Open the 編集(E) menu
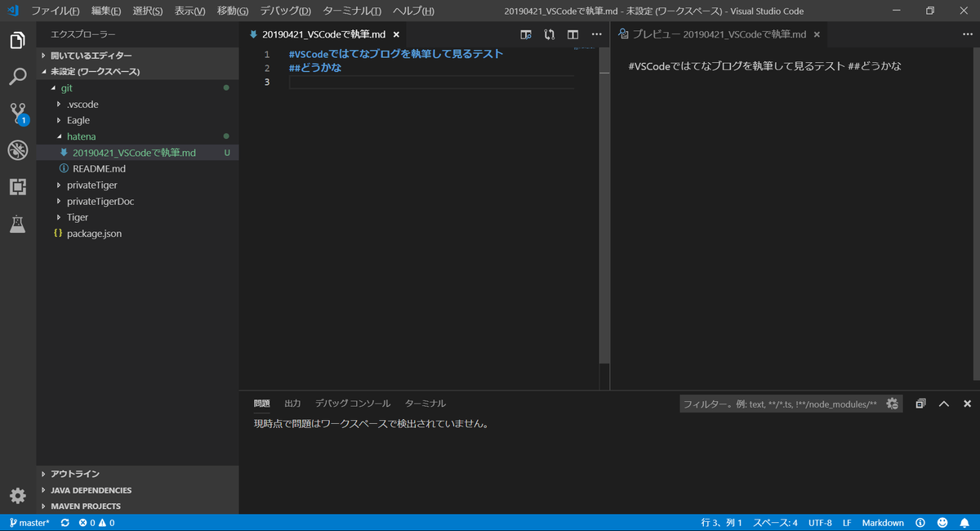This screenshot has height=531, width=980. [x=106, y=11]
